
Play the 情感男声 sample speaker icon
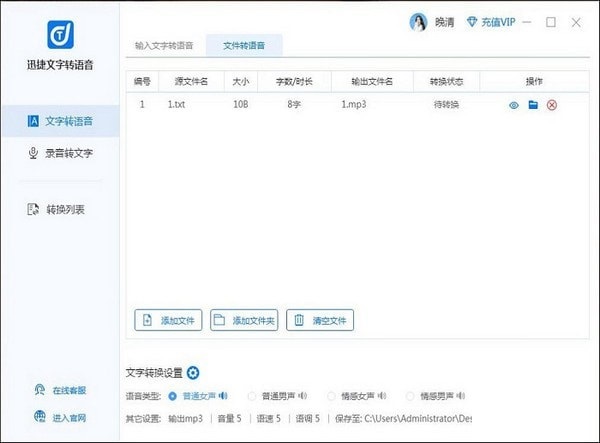pyautogui.click(x=461, y=396)
